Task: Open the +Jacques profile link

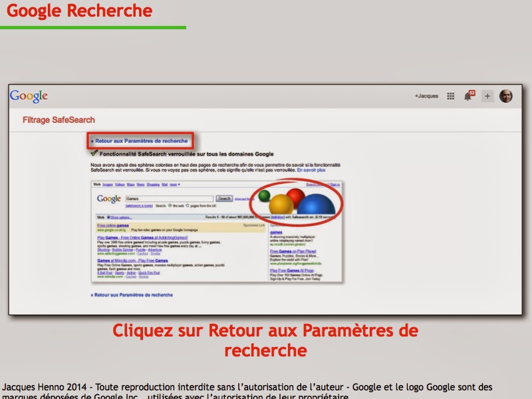Action: click(x=426, y=96)
